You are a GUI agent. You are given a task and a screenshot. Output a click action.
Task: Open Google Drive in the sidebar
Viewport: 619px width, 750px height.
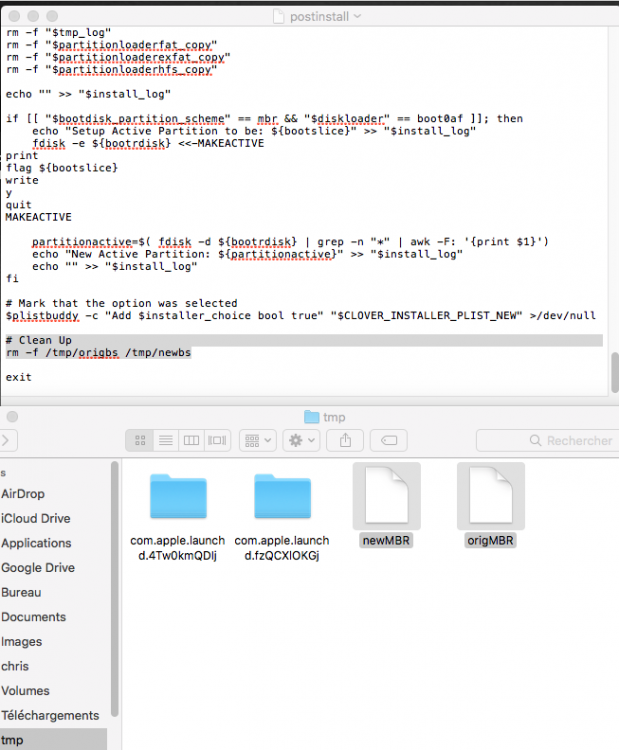[38, 567]
